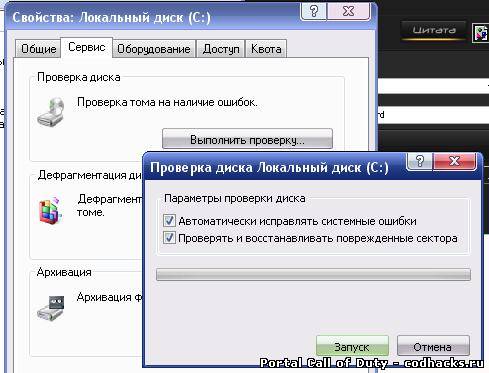Click the Выполнить проверку button
Screen dimensions: 489x373
tap(247, 139)
